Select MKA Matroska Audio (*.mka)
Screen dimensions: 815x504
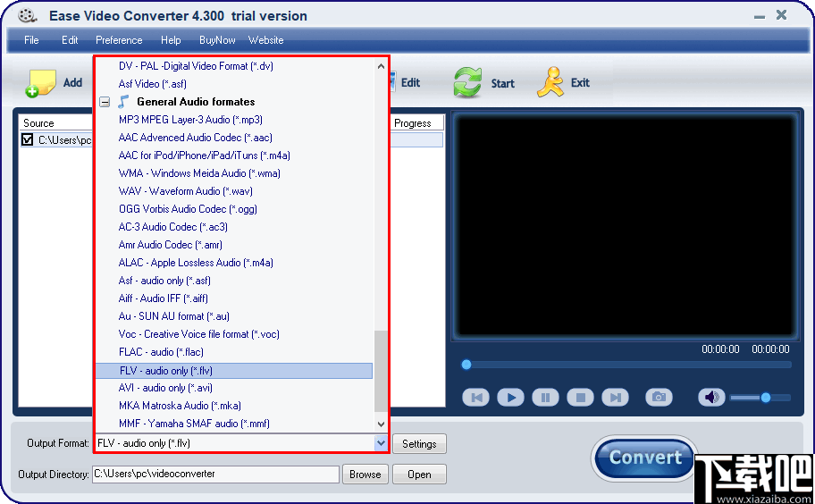[x=180, y=406]
